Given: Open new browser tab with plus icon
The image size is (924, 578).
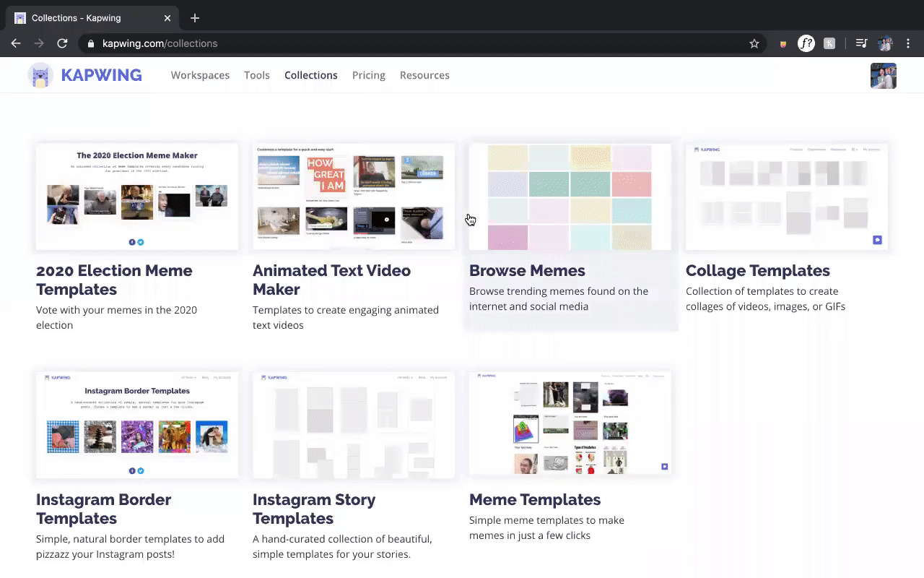Looking at the screenshot, I should coord(195,18).
